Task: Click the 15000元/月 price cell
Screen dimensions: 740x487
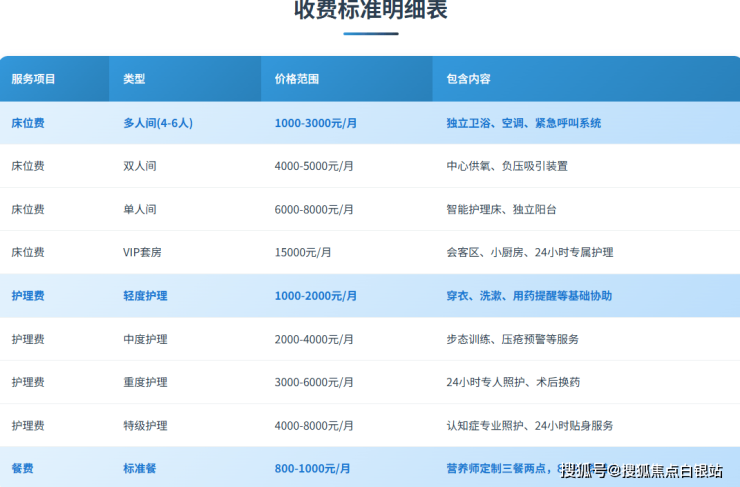Action: (x=304, y=252)
